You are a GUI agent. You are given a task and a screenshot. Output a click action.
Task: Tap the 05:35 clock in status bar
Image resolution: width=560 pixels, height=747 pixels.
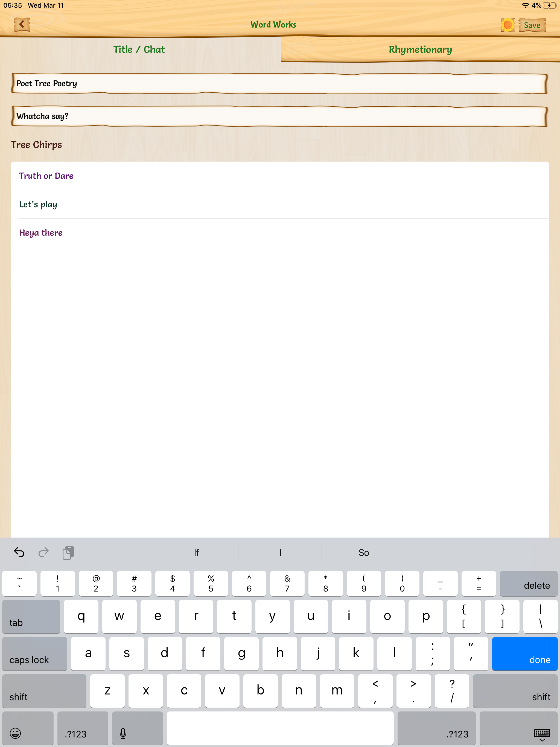click(13, 5)
